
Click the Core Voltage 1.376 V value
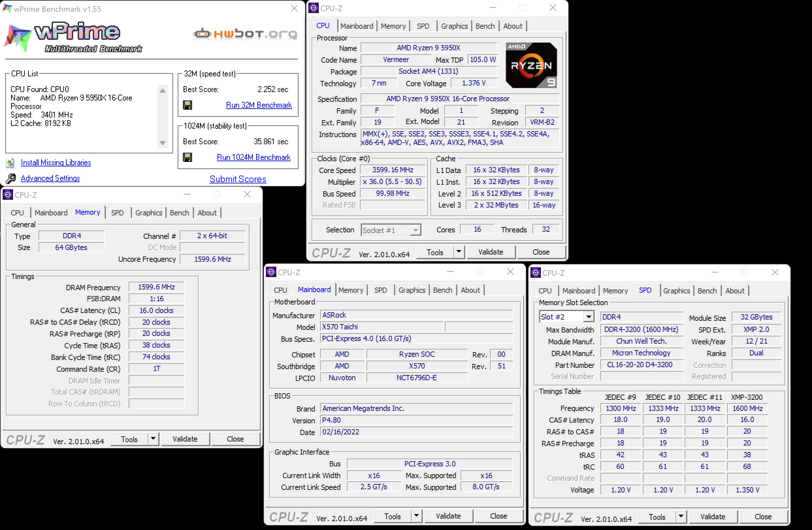(x=474, y=83)
